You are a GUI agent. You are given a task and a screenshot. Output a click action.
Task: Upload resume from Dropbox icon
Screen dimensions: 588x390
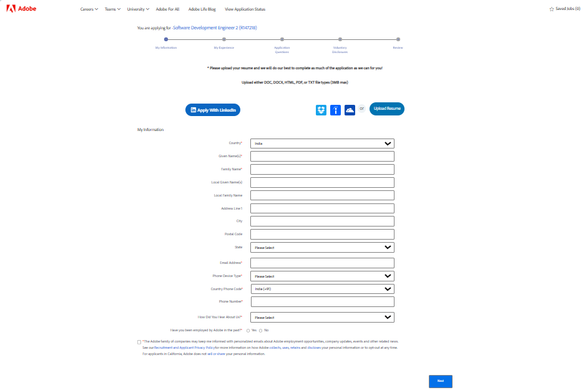pos(321,110)
